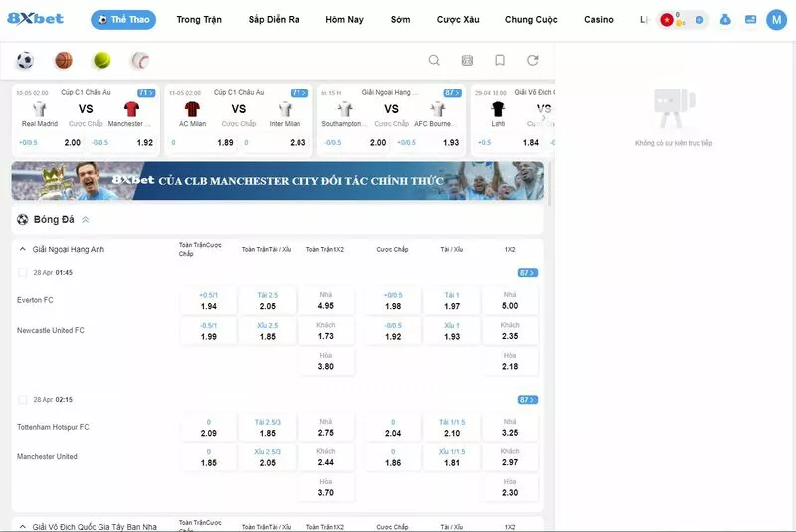Viewport: 796px width, 532px height.
Task: Bet Newcastle Khách 1X2 at 1.73
Action: point(326,331)
